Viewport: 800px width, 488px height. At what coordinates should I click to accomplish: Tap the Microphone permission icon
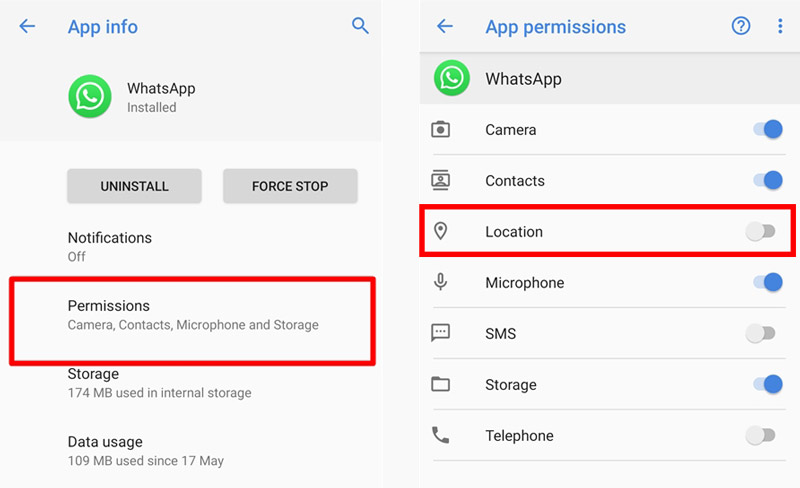(x=440, y=282)
